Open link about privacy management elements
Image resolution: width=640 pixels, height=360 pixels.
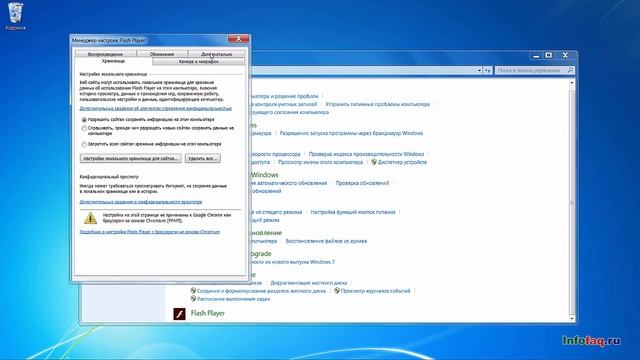pyautogui.click(x=156, y=109)
